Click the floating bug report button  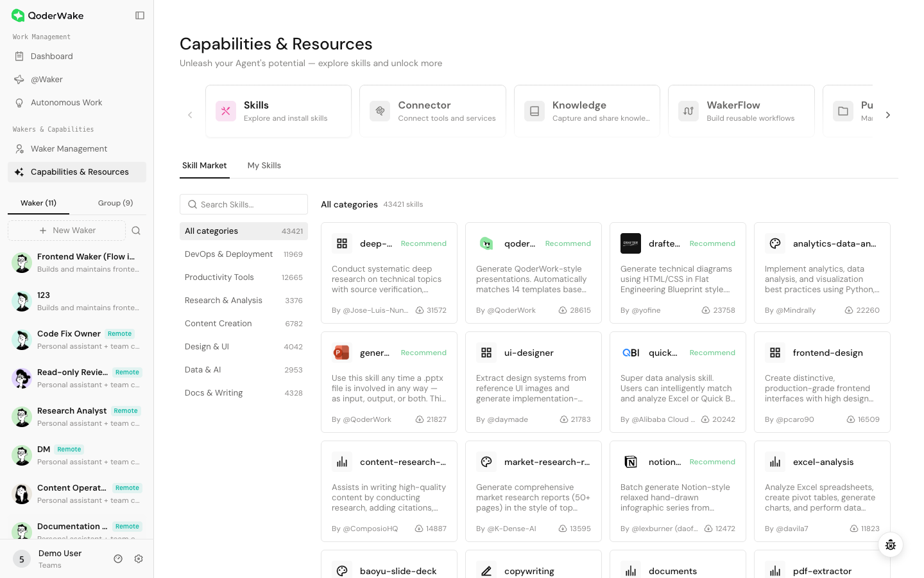891,545
